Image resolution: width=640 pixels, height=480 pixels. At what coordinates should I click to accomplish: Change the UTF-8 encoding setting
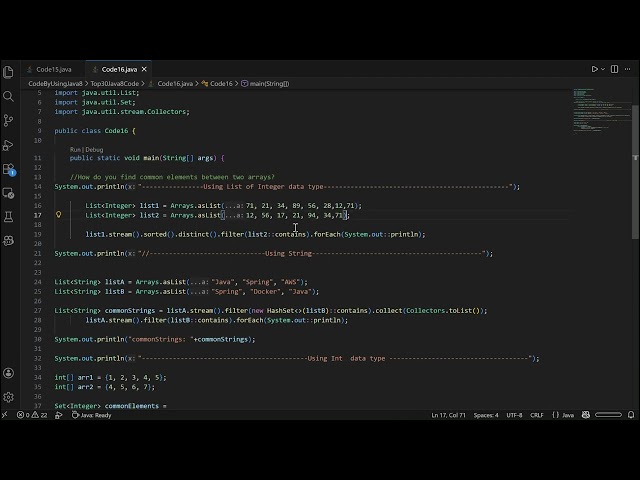(514, 415)
